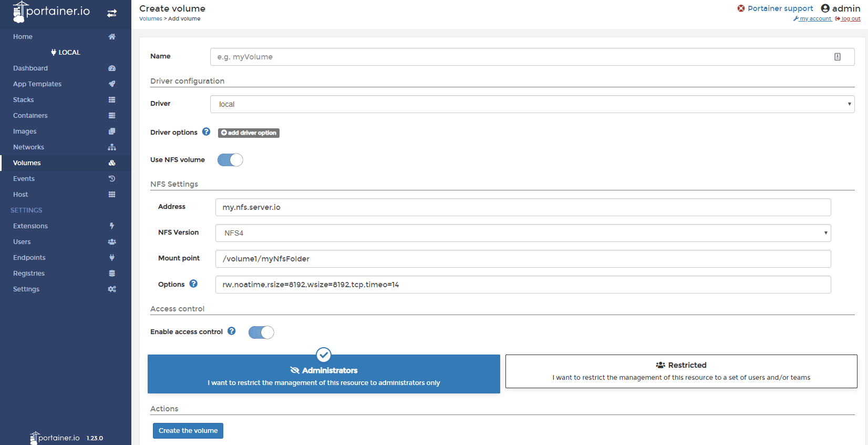Screen dimensions: 868x445
Task: Click the access control help icon
Action: point(232,331)
